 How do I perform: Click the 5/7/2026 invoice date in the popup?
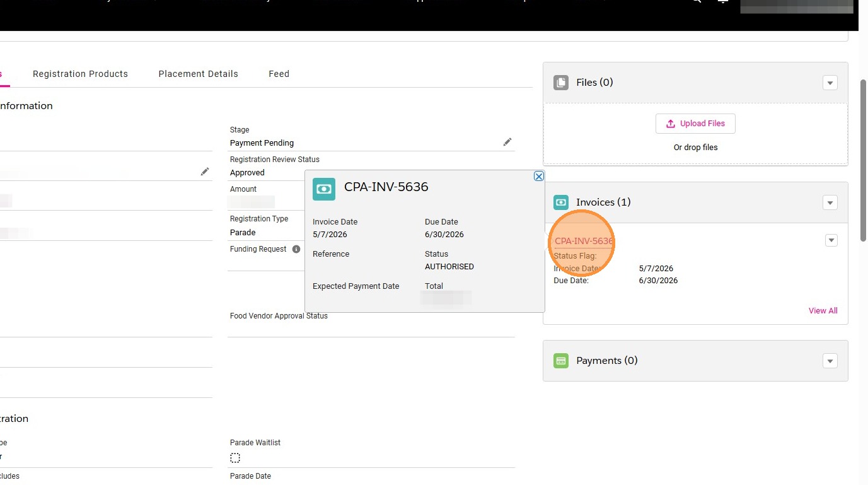tap(330, 235)
